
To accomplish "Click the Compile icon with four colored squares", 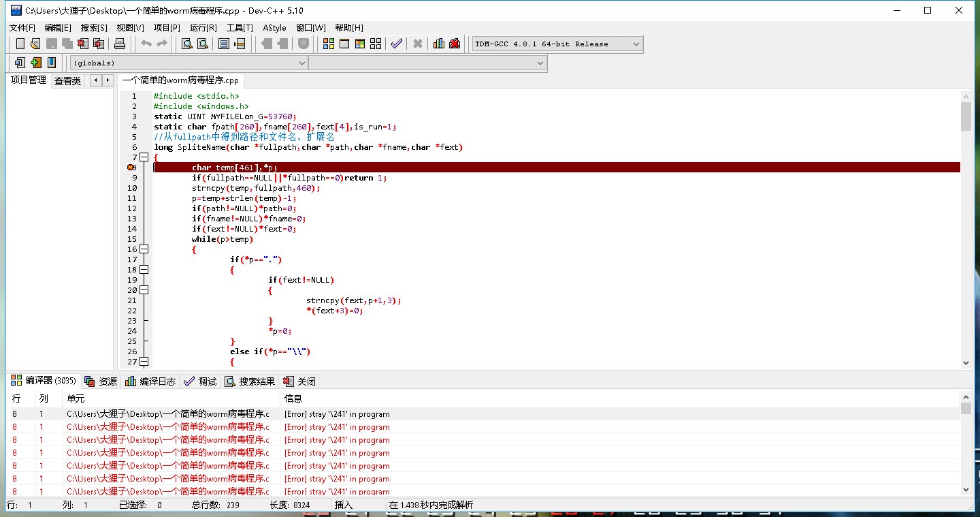I will point(329,44).
